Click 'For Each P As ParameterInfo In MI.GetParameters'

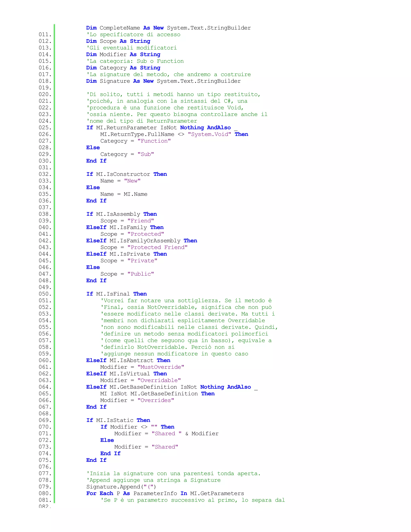pos(165,493)
